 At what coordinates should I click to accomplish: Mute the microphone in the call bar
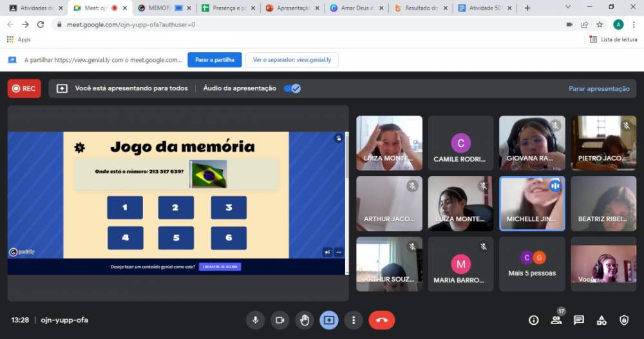[x=256, y=320]
